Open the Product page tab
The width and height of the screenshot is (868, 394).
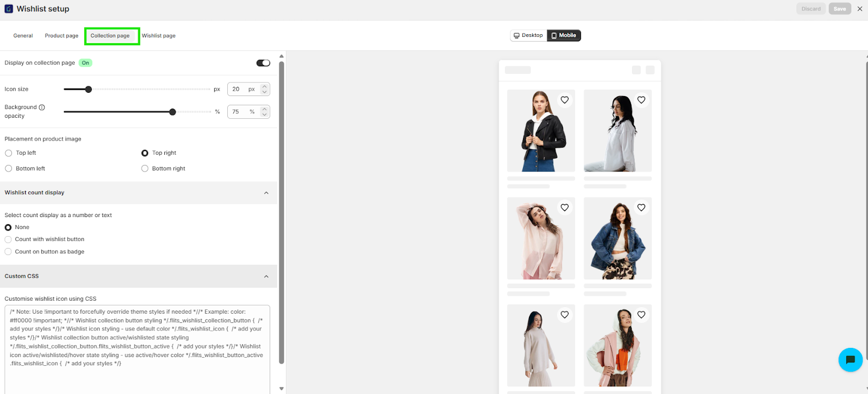coord(61,36)
